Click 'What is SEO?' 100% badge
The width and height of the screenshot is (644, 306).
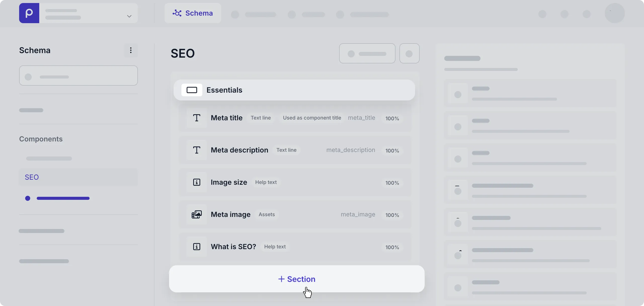click(x=392, y=247)
